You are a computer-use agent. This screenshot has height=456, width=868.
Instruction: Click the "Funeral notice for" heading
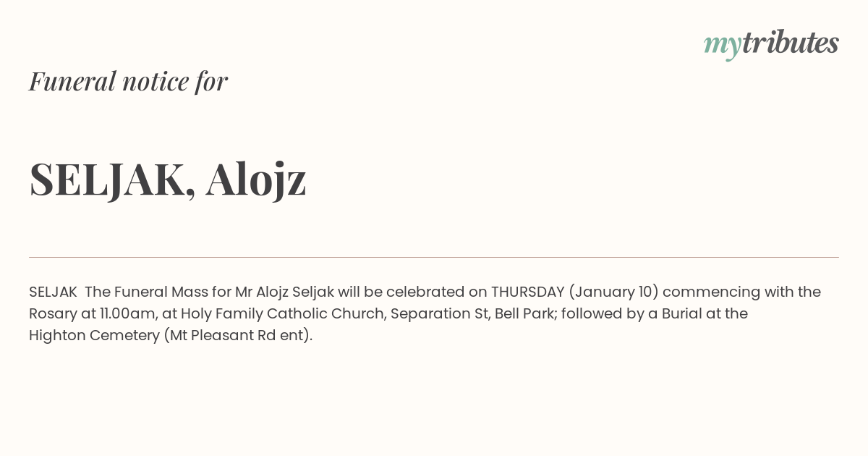point(128,81)
